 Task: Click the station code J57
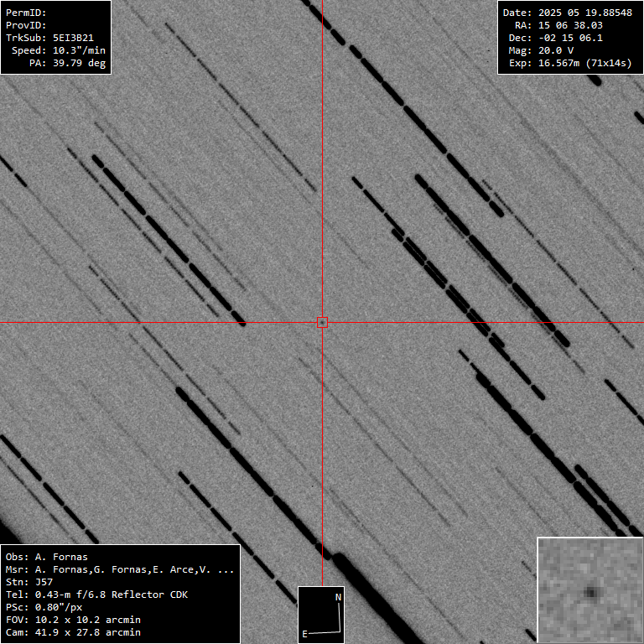click(x=44, y=582)
